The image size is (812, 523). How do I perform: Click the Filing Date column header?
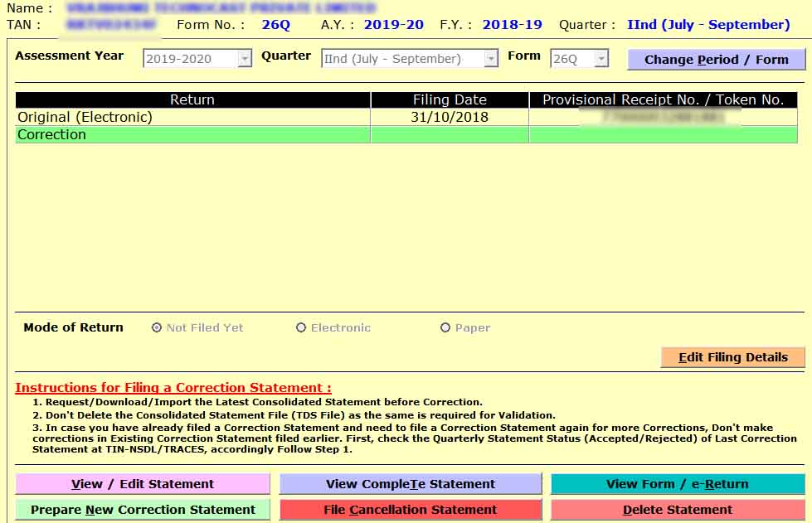(x=450, y=100)
